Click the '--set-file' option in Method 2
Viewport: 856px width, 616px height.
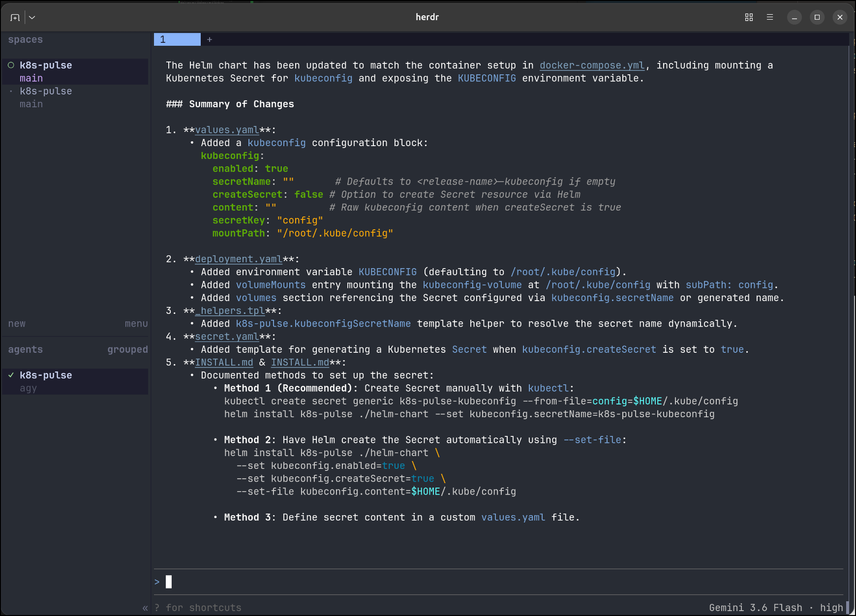click(x=592, y=440)
